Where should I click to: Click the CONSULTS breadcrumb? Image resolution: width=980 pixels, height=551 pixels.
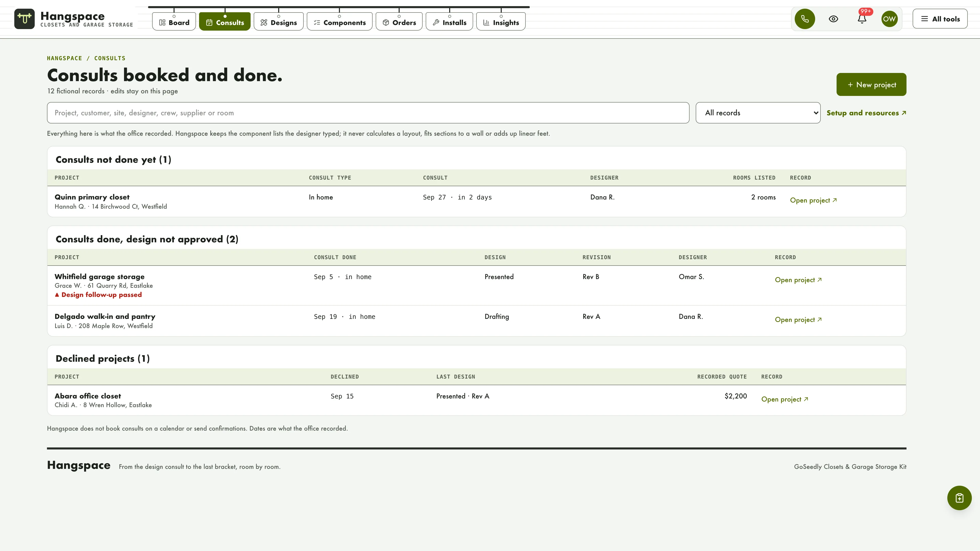(109, 58)
